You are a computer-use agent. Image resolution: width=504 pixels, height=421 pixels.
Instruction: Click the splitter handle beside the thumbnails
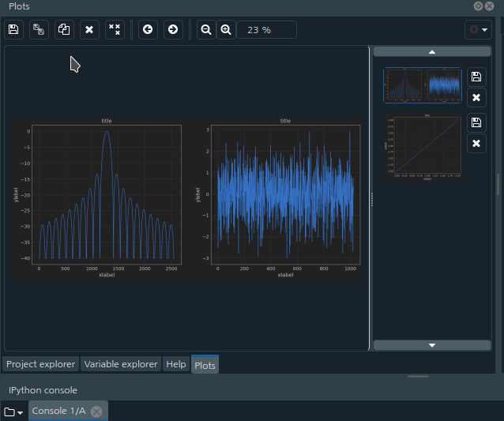[371, 198]
